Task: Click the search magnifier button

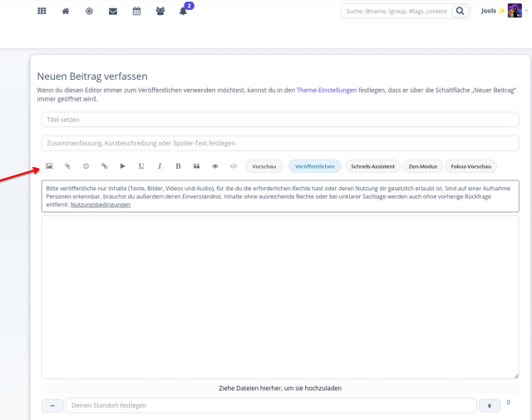Action: pos(460,11)
